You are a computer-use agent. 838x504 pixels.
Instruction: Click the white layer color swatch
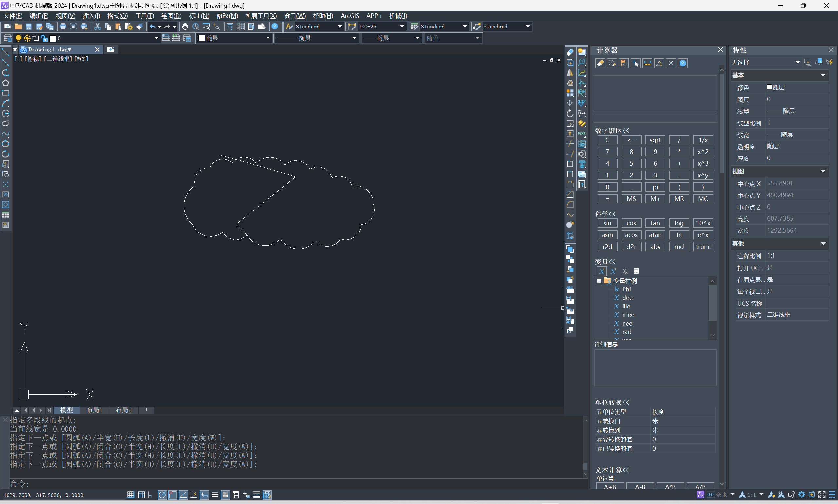pos(53,38)
